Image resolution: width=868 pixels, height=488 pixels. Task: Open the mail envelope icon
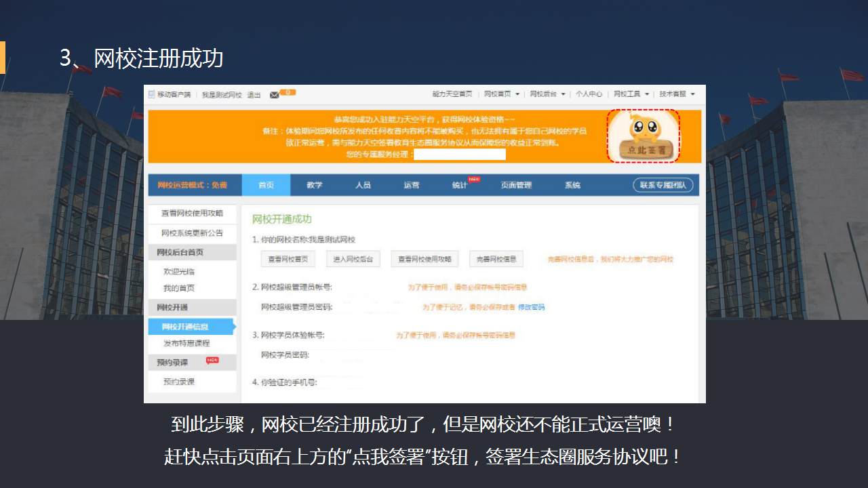274,95
